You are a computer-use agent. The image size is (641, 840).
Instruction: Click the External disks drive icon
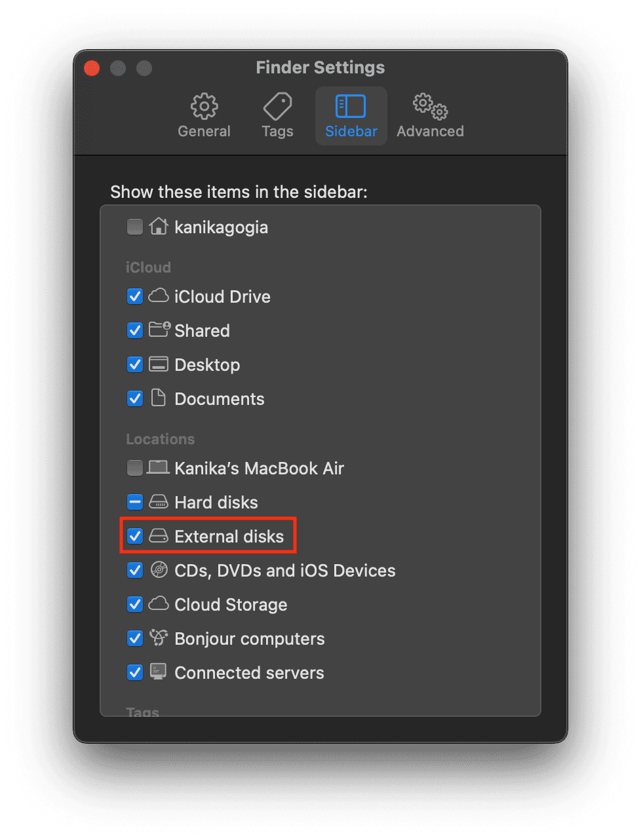[159, 537]
